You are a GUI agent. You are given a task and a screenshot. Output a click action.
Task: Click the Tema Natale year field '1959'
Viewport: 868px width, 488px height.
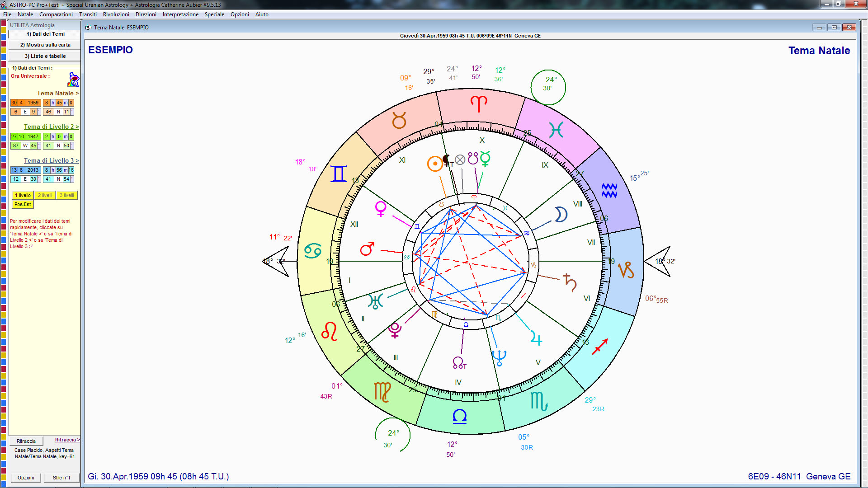tap(33, 103)
